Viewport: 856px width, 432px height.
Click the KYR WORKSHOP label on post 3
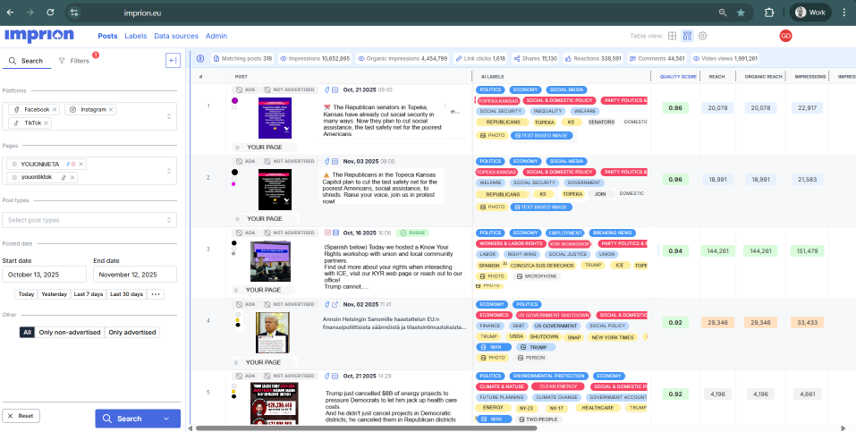click(569, 244)
